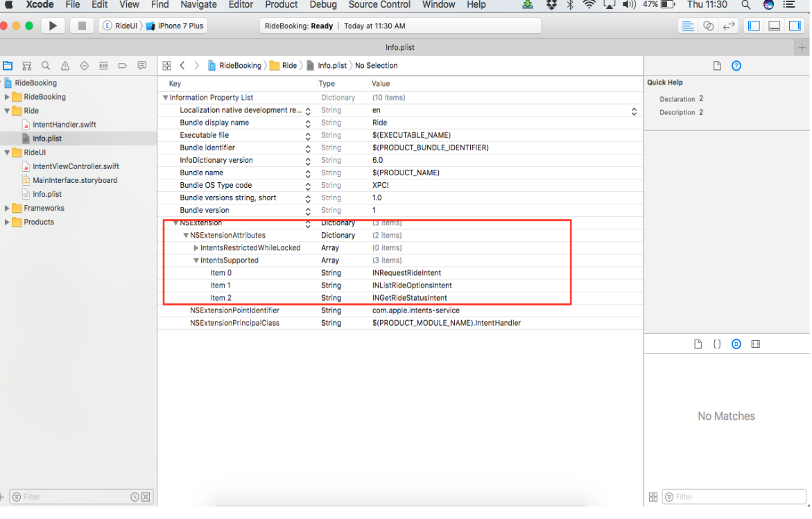Viewport: 812px width, 519px height.
Task: Collapse the IntentsSupported array
Action: pos(196,261)
